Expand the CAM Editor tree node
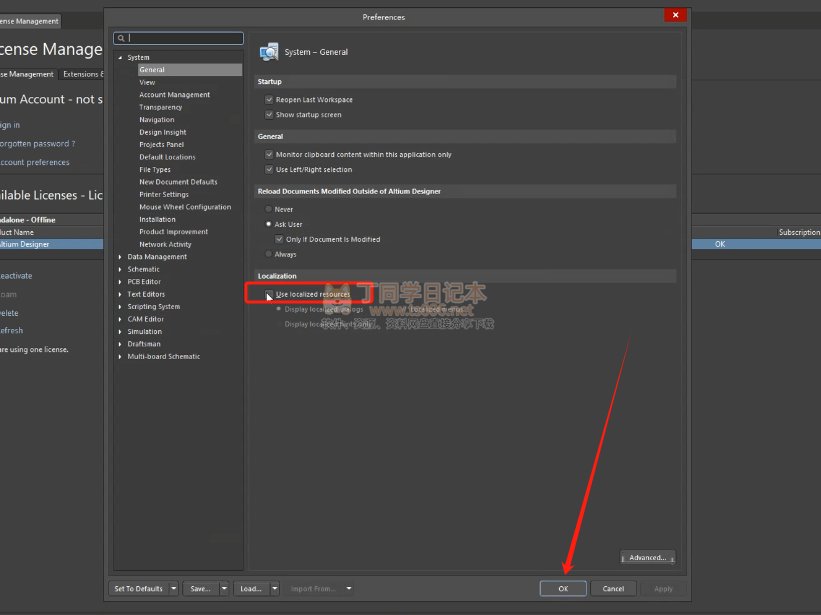The height and width of the screenshot is (615, 821). click(x=120, y=319)
